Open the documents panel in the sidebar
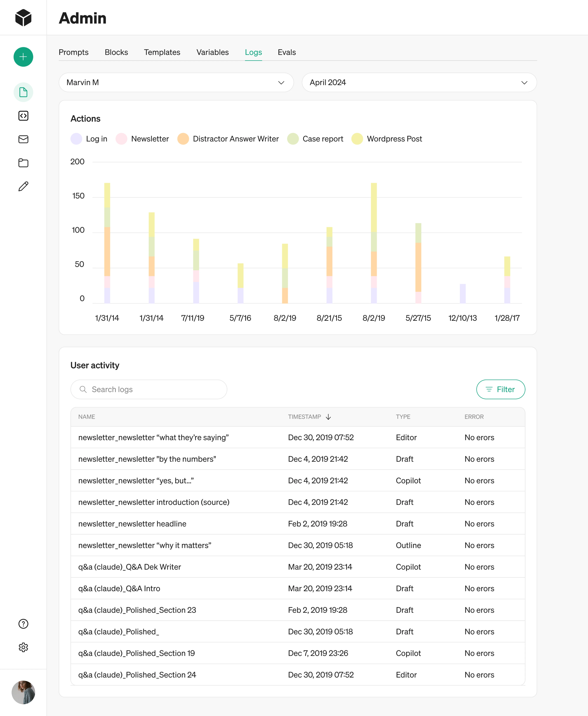 [x=23, y=92]
